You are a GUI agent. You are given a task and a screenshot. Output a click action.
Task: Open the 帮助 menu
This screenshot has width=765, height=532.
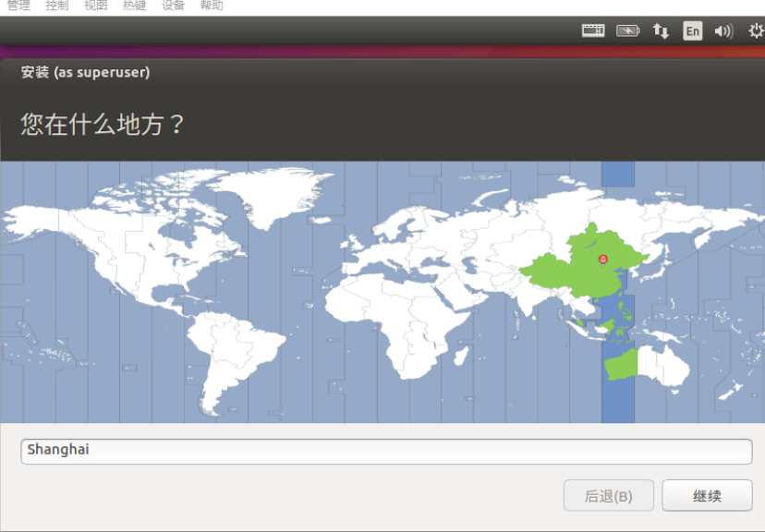click(212, 6)
